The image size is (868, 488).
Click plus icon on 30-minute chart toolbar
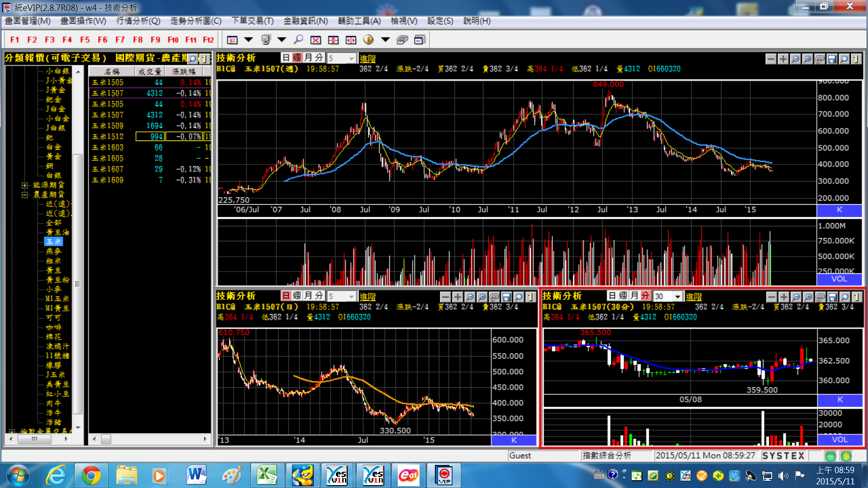click(x=784, y=297)
